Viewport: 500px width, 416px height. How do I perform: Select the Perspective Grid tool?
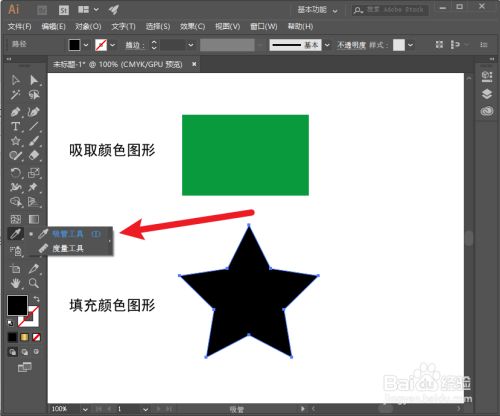[34, 202]
